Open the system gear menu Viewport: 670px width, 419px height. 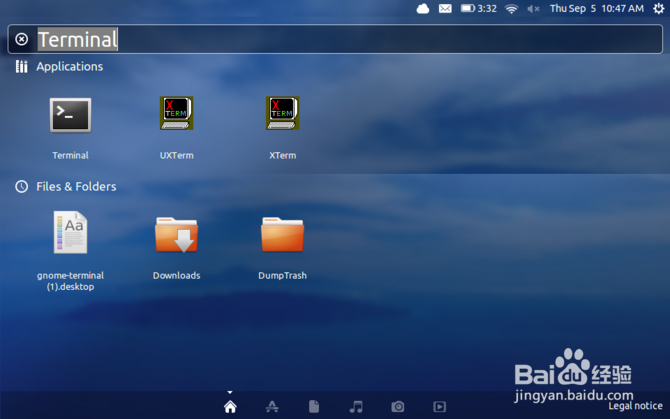coord(658,9)
